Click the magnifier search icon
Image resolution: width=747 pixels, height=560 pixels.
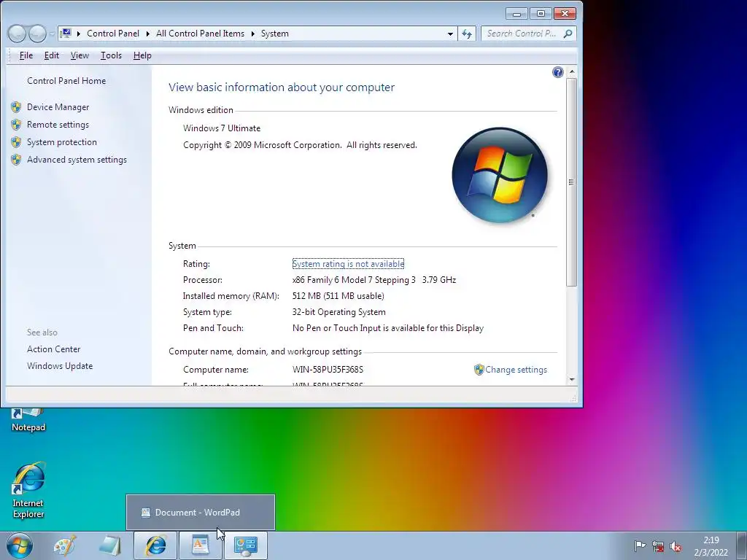point(568,34)
